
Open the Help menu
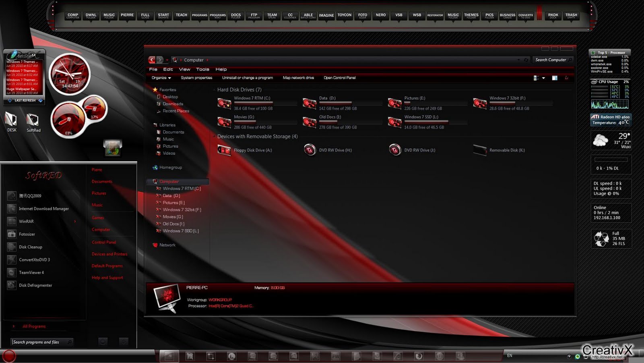click(x=221, y=69)
